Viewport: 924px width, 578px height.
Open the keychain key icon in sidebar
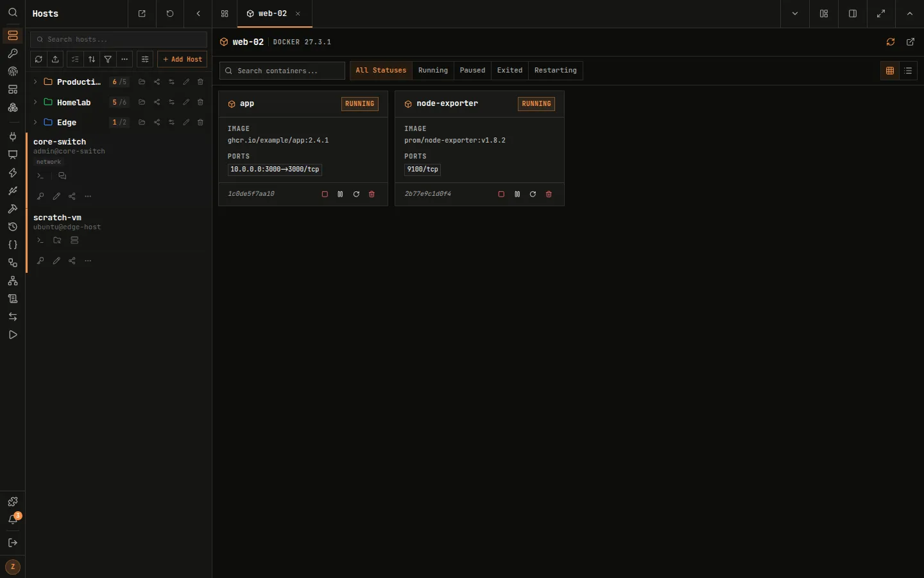click(12, 53)
